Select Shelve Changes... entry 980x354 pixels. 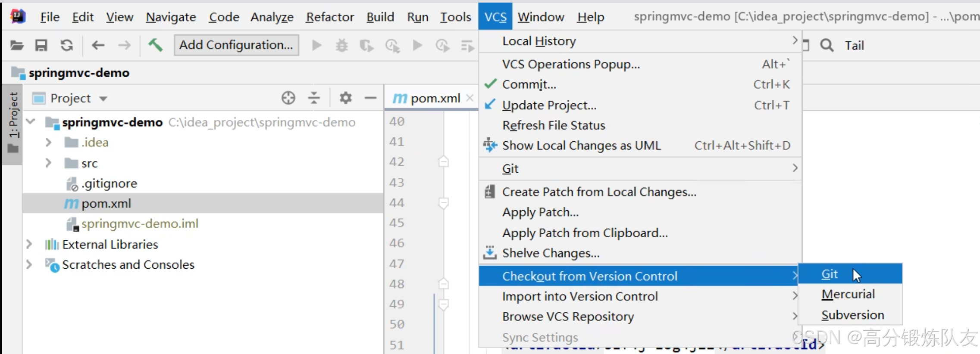640,253
